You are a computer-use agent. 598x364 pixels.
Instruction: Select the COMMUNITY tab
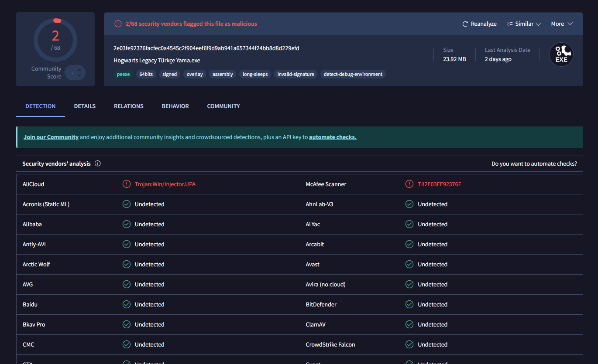[223, 106]
